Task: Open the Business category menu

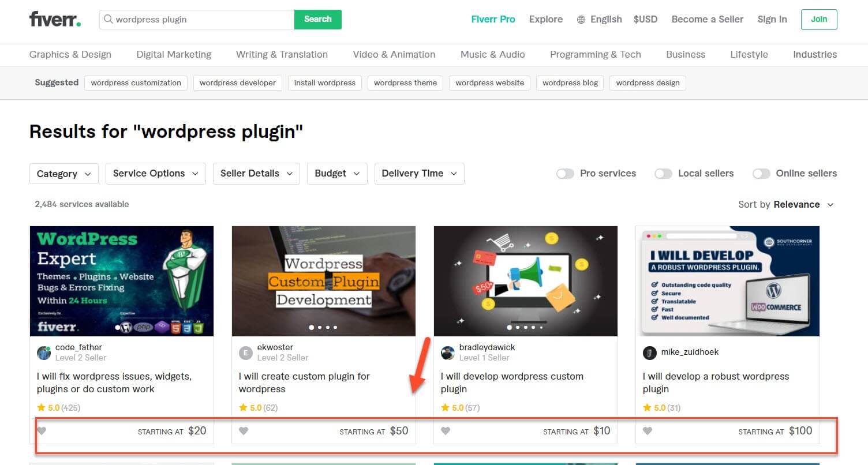Action: pos(686,54)
